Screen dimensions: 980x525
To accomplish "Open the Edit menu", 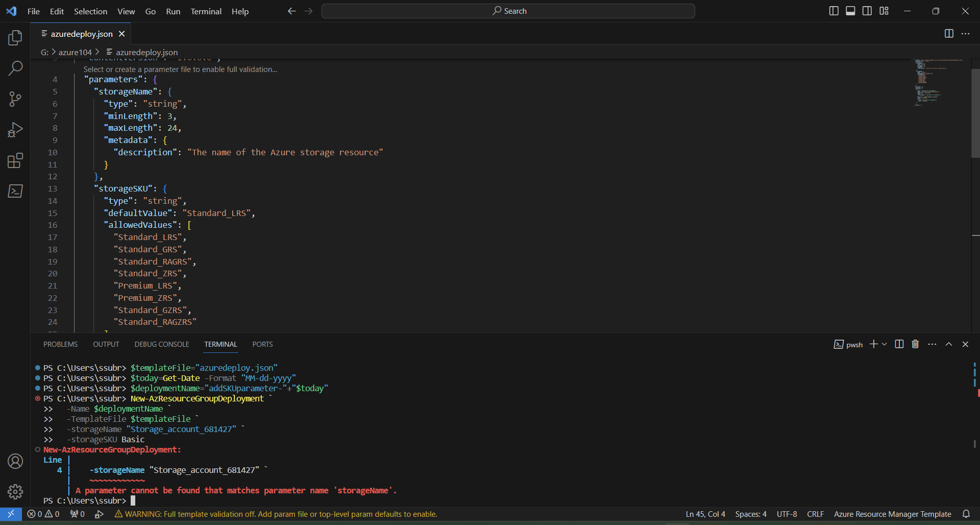I will (57, 11).
